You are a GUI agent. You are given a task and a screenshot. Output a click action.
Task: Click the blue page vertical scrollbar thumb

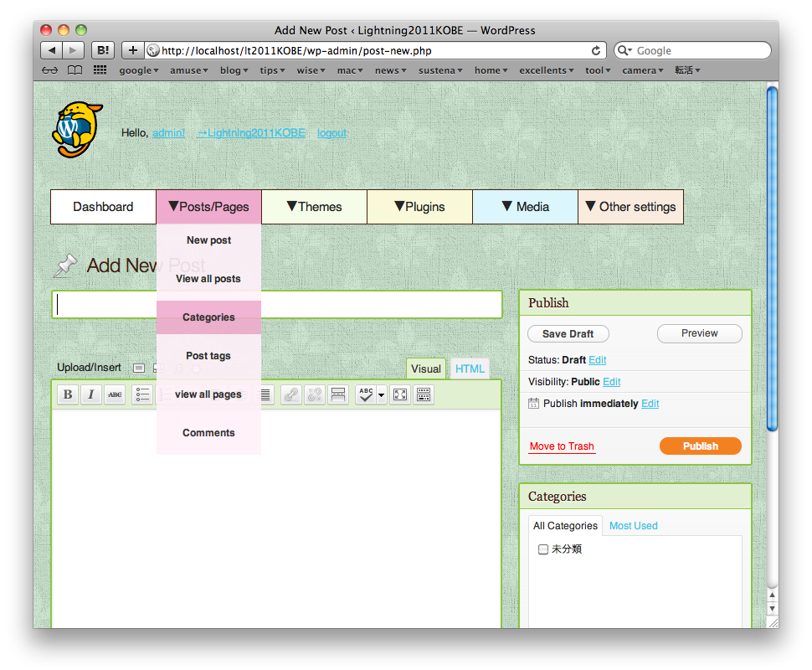click(772, 259)
